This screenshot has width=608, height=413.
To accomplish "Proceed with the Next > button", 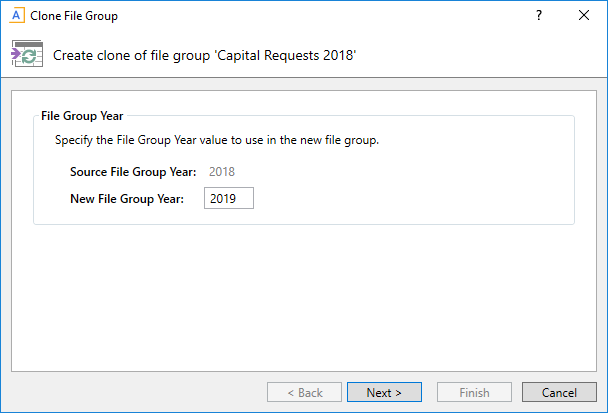I will tap(384, 392).
